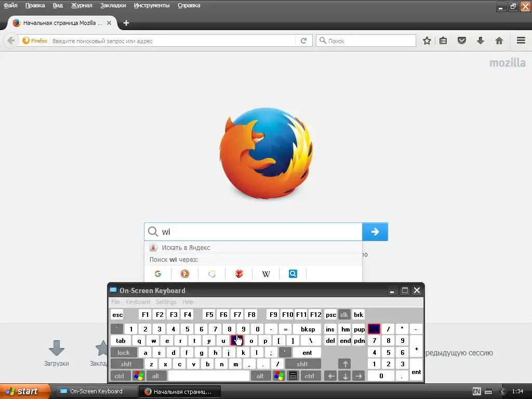The height and width of the screenshot is (399, 532).
Task: Toggle the lock (caps) key
Action: pyautogui.click(x=124, y=353)
